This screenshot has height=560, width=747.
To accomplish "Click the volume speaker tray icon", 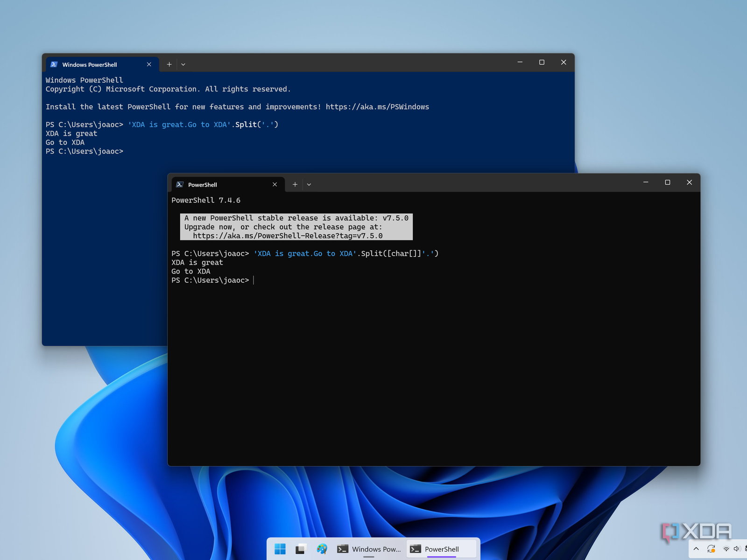I will point(737,549).
